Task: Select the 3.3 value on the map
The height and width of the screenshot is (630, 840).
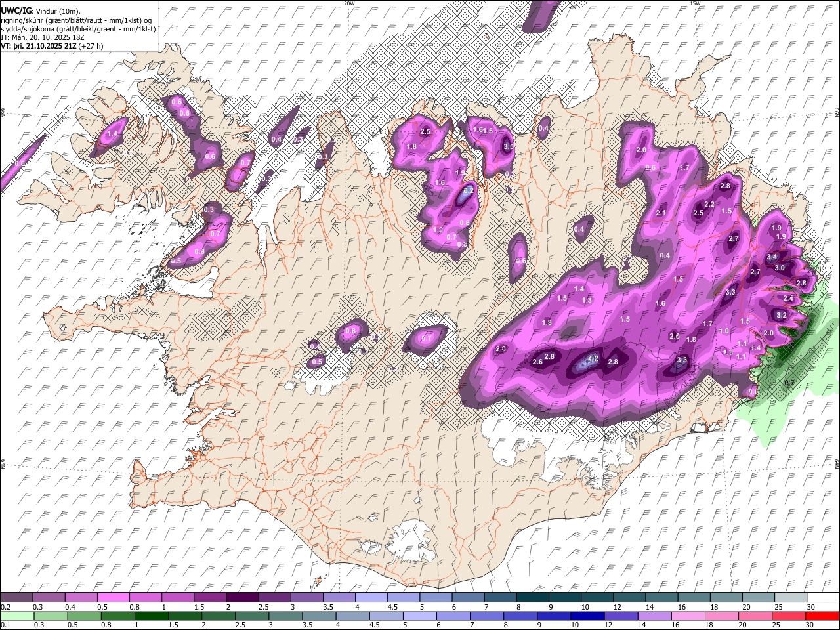Action: 731,292
